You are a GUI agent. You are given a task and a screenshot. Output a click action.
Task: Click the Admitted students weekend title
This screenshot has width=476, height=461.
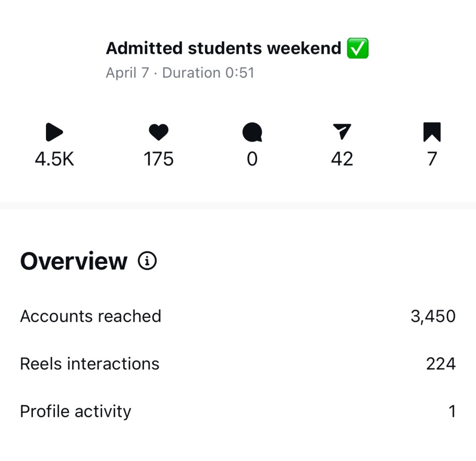[224, 48]
